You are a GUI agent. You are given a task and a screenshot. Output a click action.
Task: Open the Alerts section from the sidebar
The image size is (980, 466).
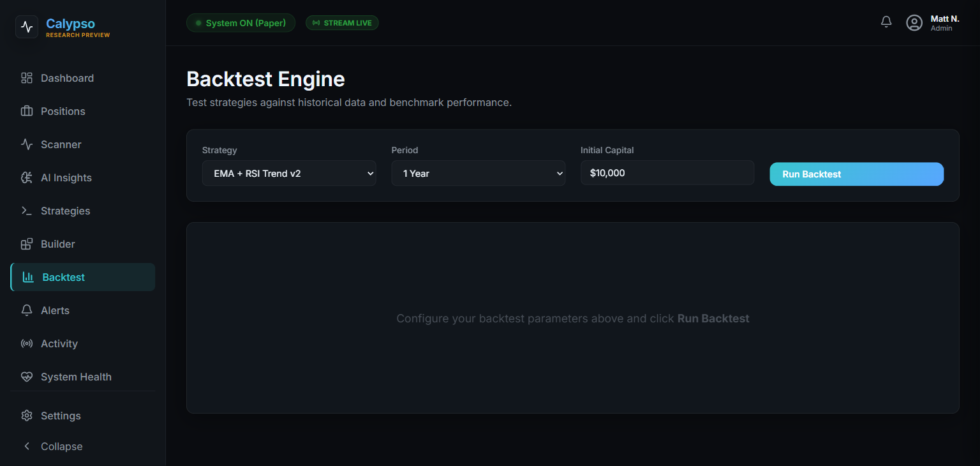pyautogui.click(x=56, y=310)
